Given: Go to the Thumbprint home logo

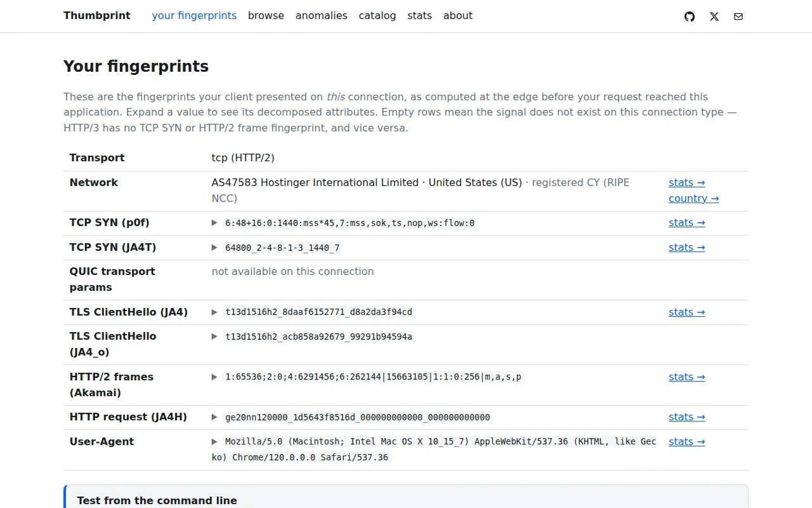Looking at the screenshot, I should 97,16.
